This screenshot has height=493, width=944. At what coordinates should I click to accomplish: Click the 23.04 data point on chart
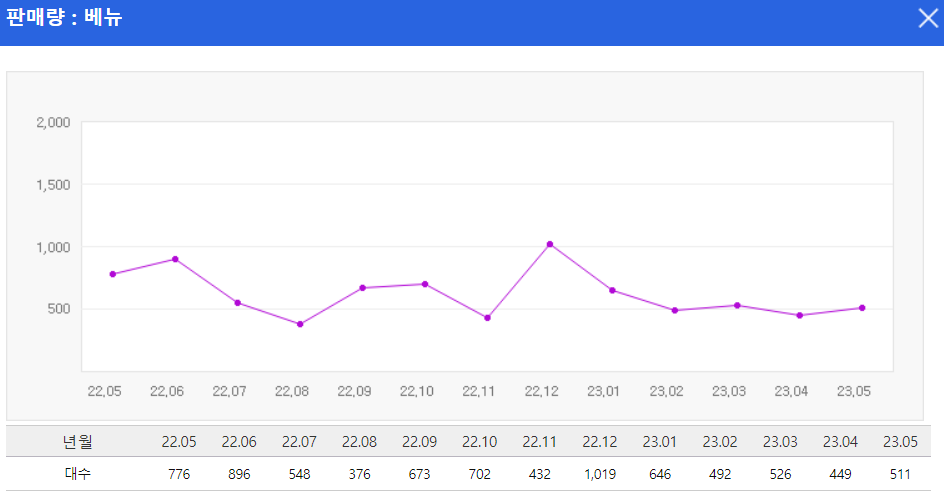tap(800, 315)
